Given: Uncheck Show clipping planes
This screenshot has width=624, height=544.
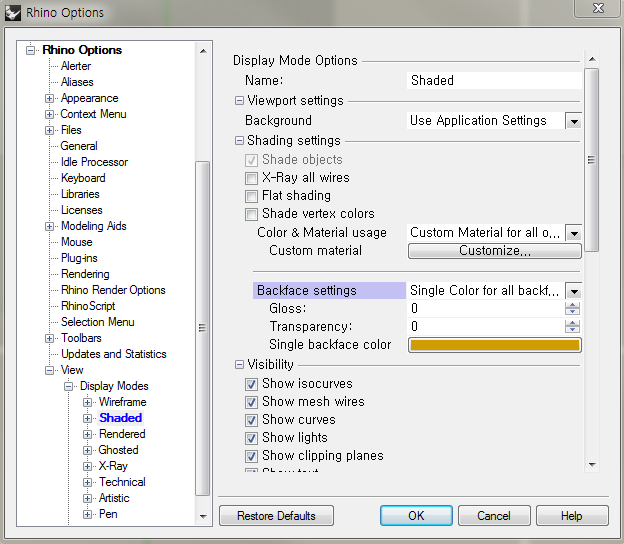Looking at the screenshot, I should [251, 456].
